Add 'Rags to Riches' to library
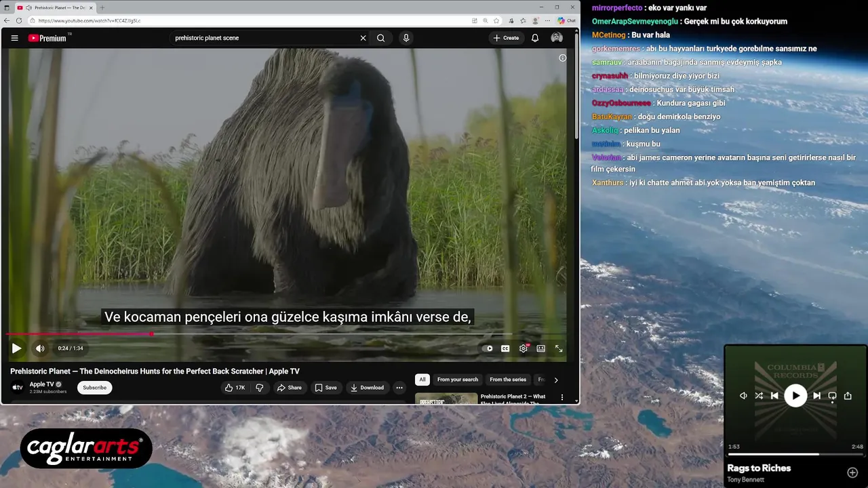The image size is (868, 488). 852,472
